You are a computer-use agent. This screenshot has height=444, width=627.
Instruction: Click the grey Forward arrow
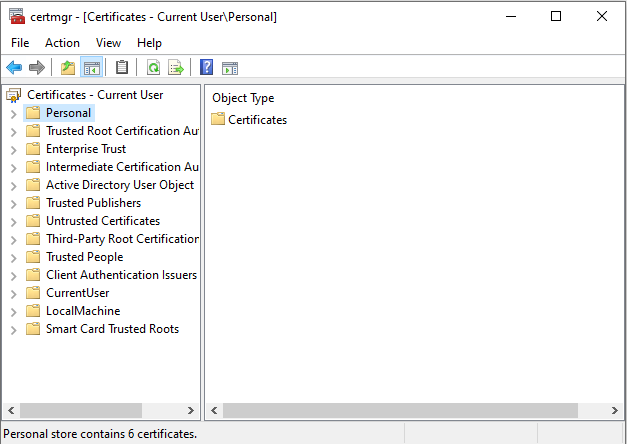37,68
